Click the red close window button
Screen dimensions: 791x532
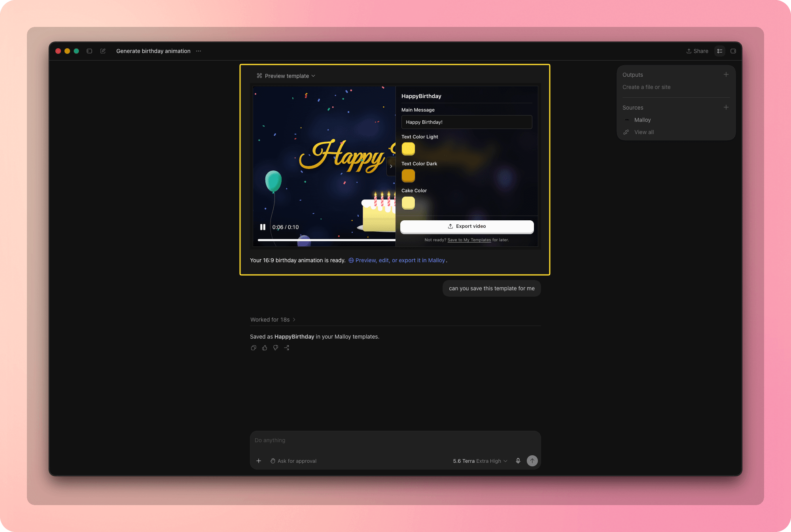58,51
